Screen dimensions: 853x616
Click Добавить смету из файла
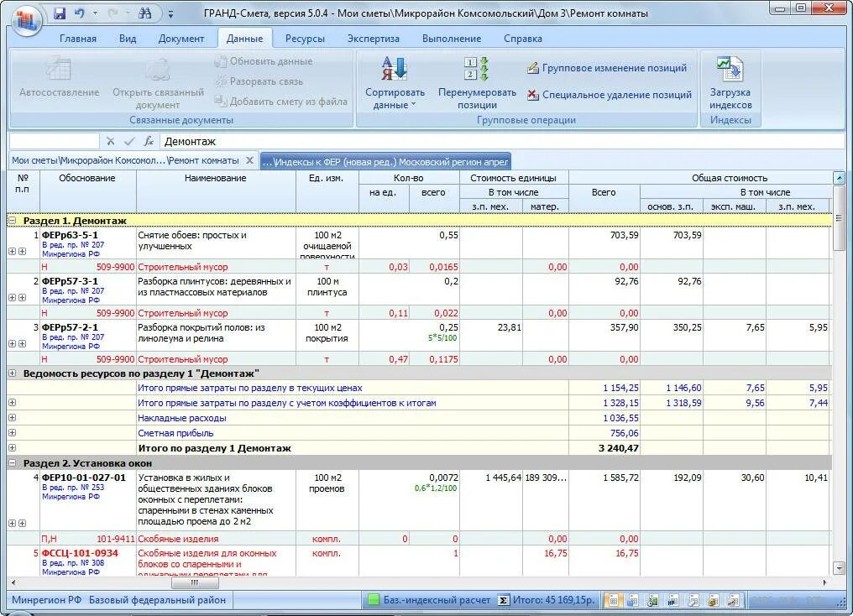(280, 101)
